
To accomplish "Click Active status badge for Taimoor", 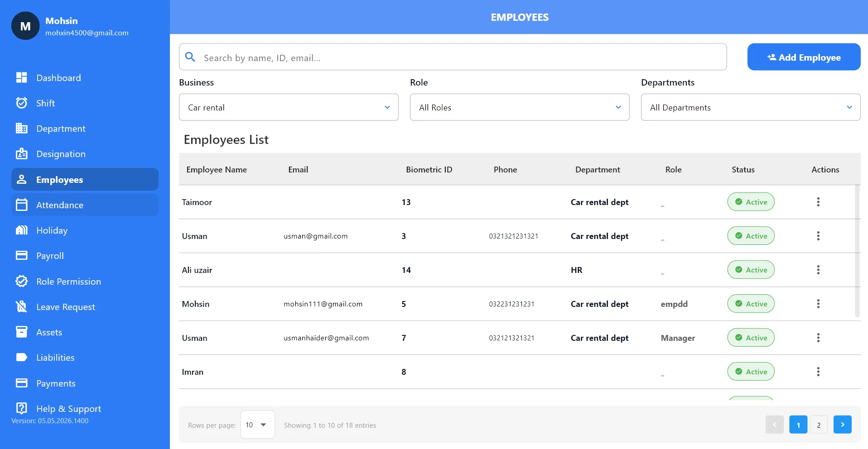I will tap(751, 202).
